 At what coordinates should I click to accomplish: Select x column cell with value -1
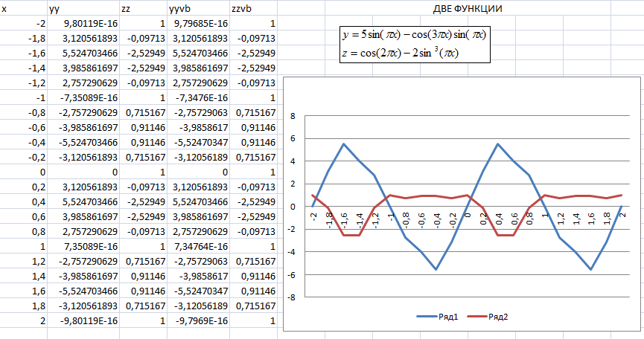[x=23, y=97]
